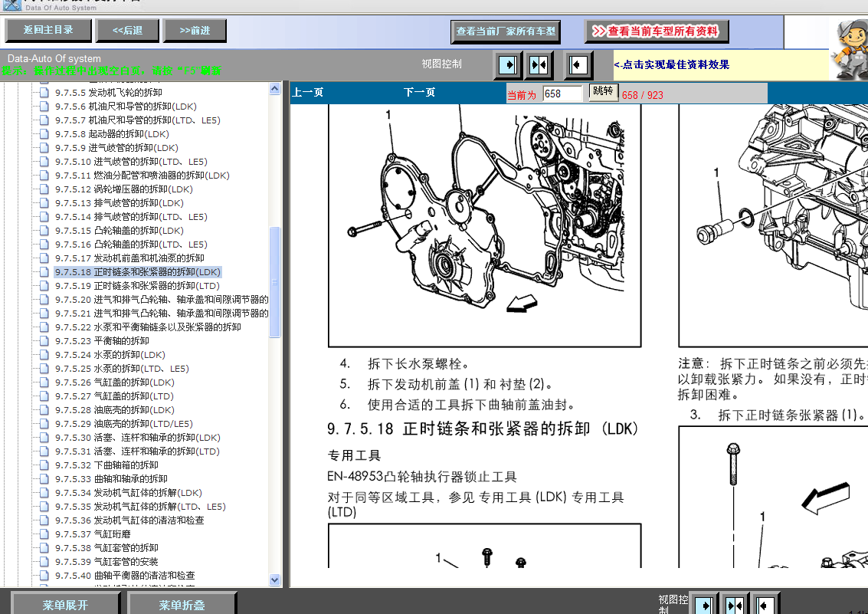
Task: Click bottom collapse-left view control icon
Action: click(765, 605)
